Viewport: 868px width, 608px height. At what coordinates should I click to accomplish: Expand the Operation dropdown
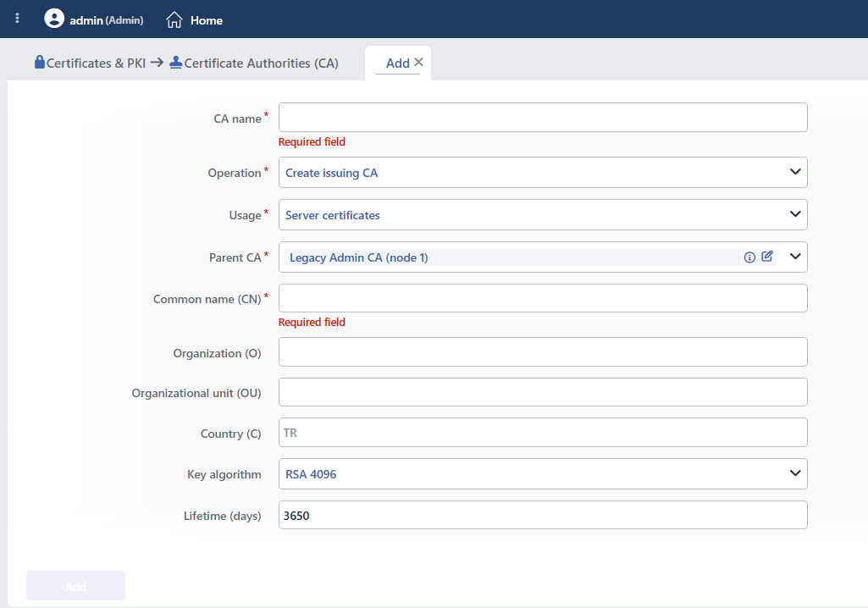pos(795,172)
